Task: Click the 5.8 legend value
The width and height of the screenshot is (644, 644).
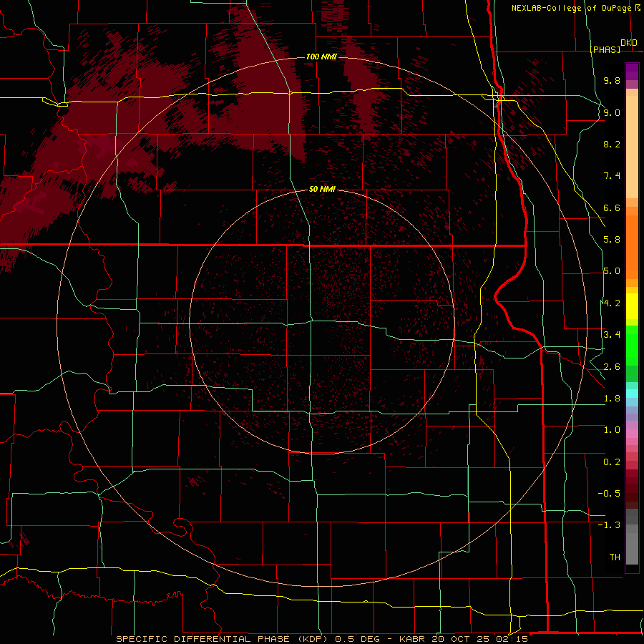Action: (x=612, y=240)
